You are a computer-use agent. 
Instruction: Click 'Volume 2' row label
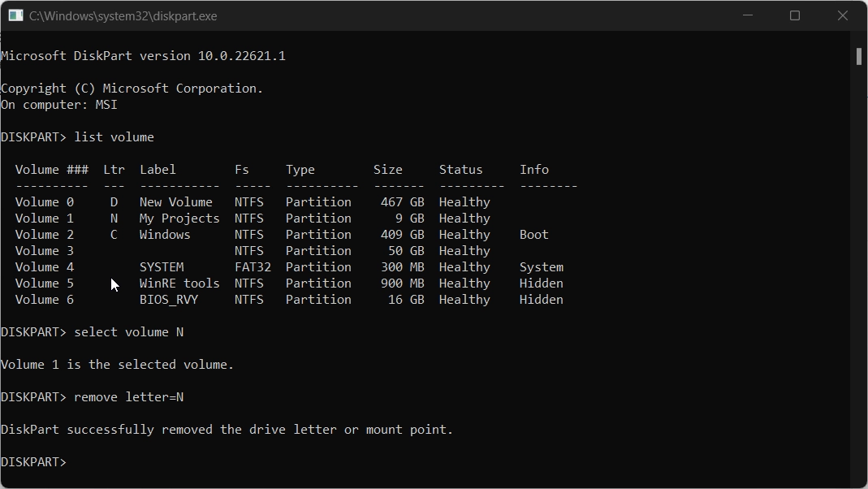45,235
